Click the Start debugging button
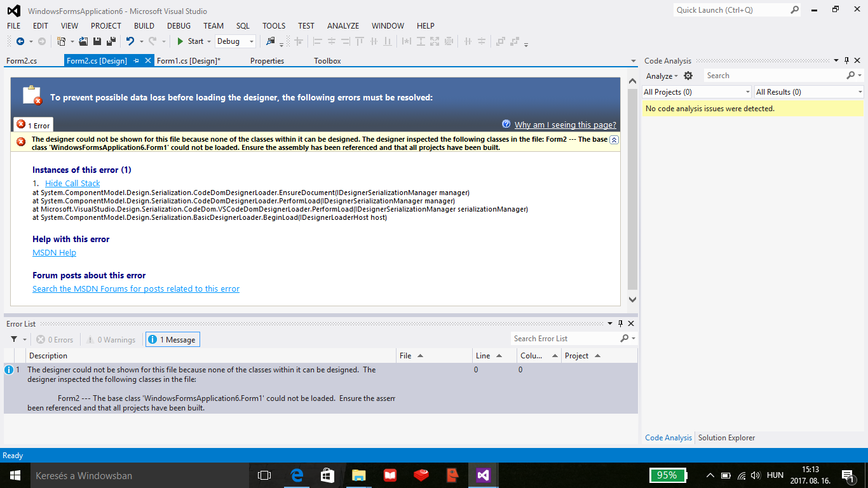 pyautogui.click(x=190, y=41)
